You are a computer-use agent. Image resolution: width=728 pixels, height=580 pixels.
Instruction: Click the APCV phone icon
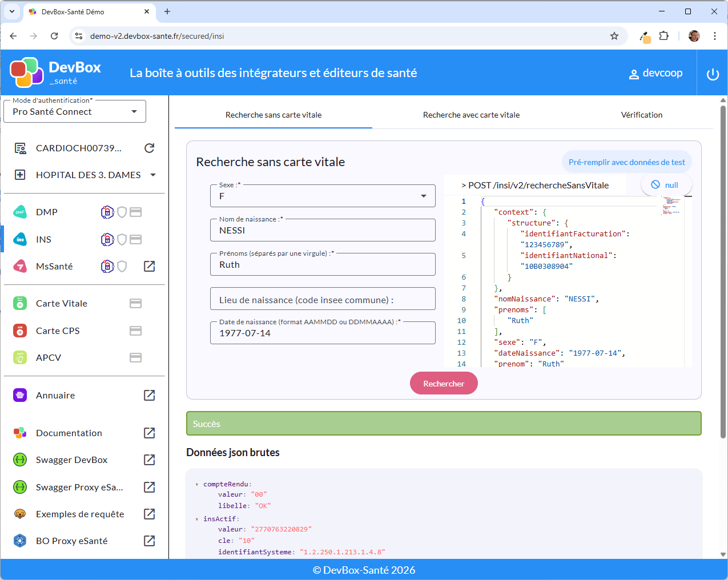coord(20,357)
